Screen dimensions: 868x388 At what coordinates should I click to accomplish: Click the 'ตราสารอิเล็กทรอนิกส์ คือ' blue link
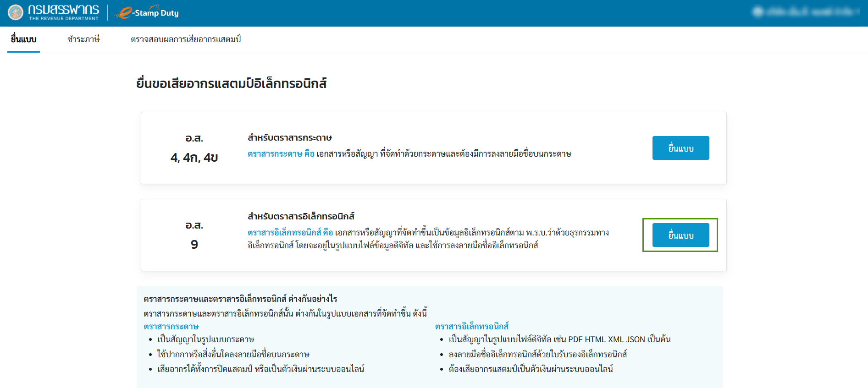coord(290,233)
